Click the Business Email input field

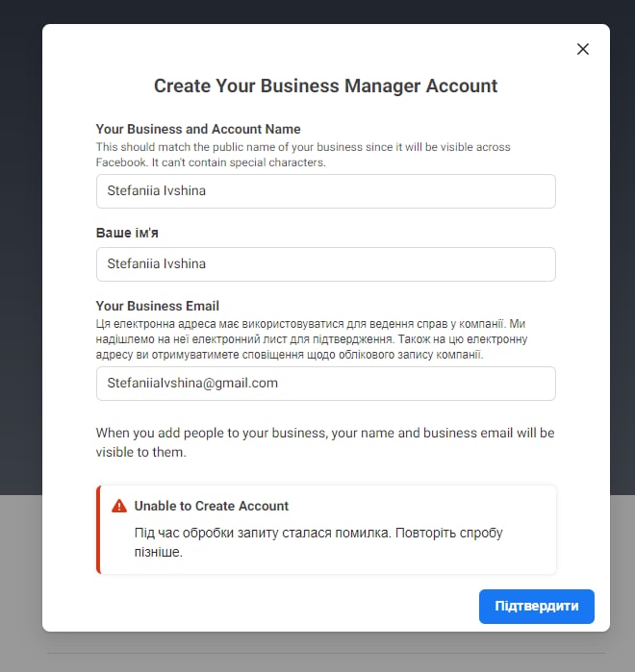point(326,384)
